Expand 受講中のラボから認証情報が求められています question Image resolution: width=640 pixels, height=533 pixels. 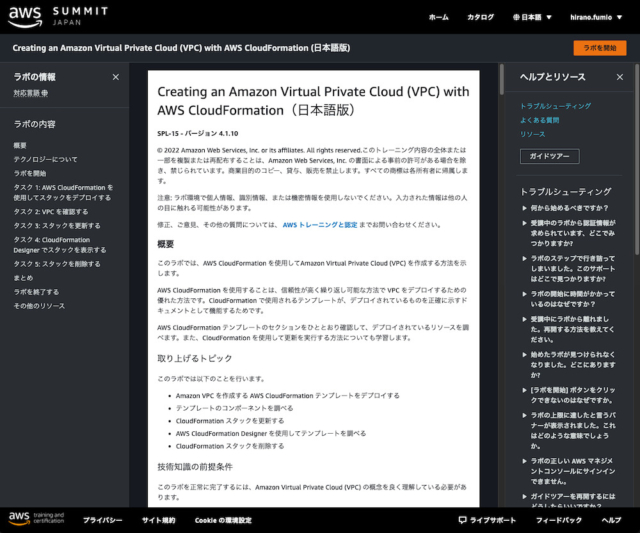[x=569, y=233]
